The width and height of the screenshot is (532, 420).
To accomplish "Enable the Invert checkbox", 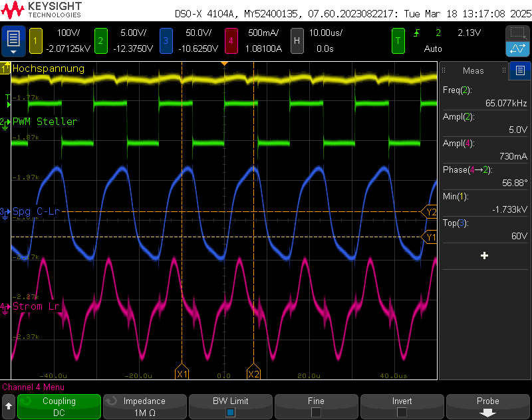I will pyautogui.click(x=402, y=412).
